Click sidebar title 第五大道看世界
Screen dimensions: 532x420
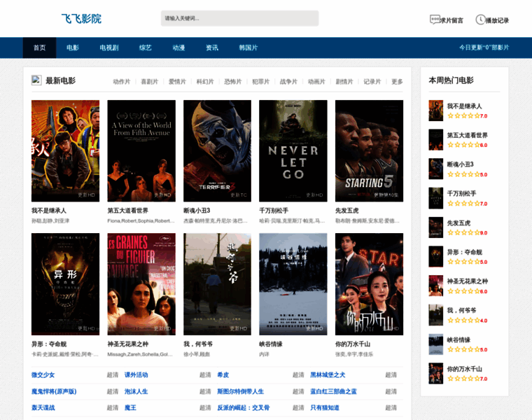click(467, 135)
